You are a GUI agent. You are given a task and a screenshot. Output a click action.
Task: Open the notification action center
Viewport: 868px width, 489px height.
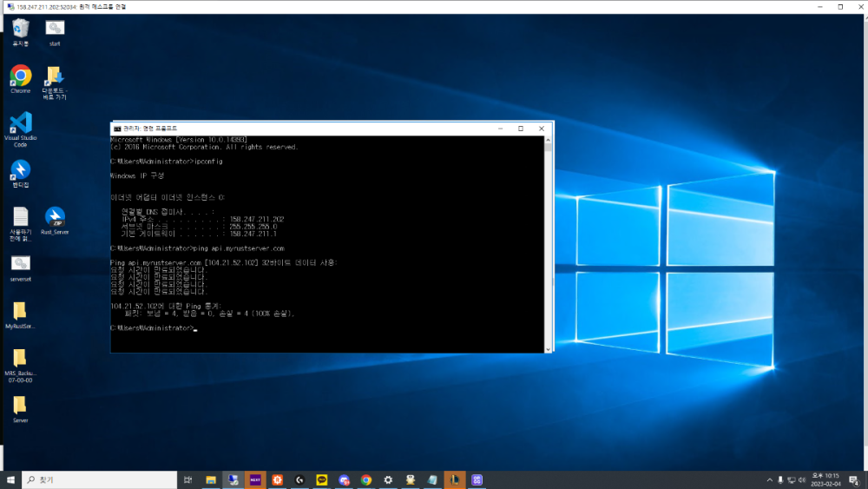[x=855, y=479]
